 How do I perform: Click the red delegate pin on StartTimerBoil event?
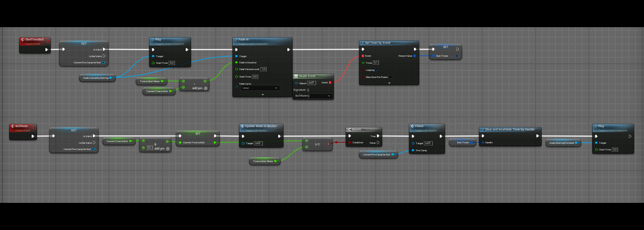point(48,41)
